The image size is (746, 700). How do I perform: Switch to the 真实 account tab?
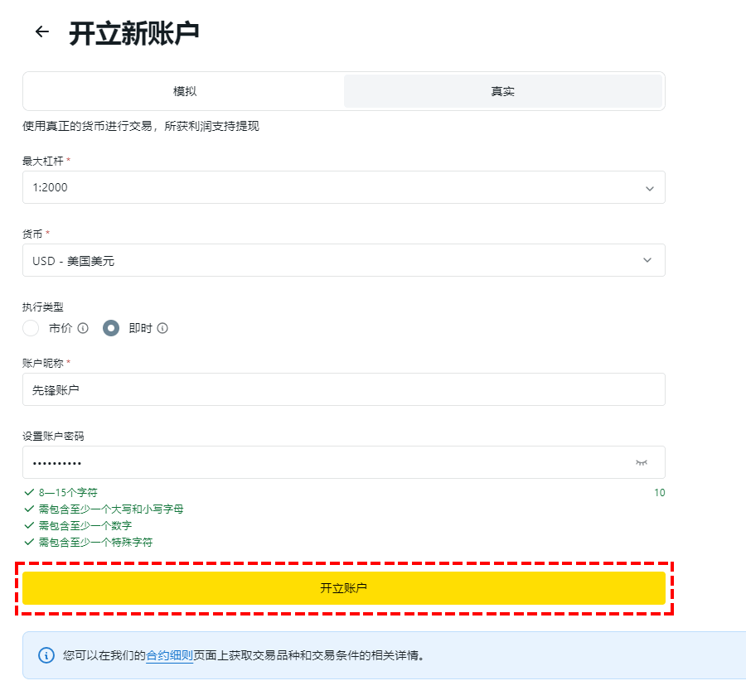pos(503,91)
